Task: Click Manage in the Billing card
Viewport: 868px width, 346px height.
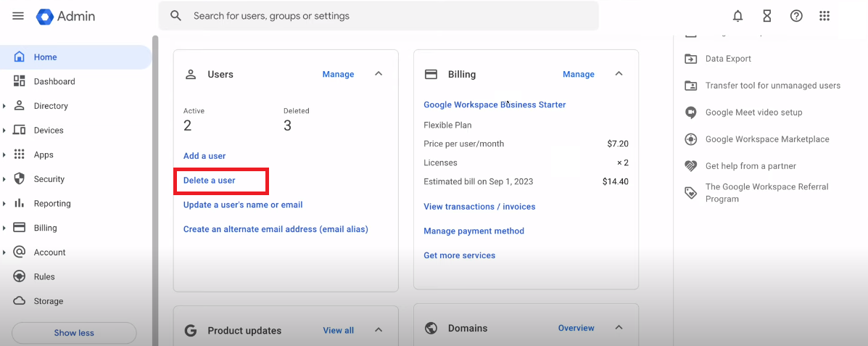Action: point(579,74)
